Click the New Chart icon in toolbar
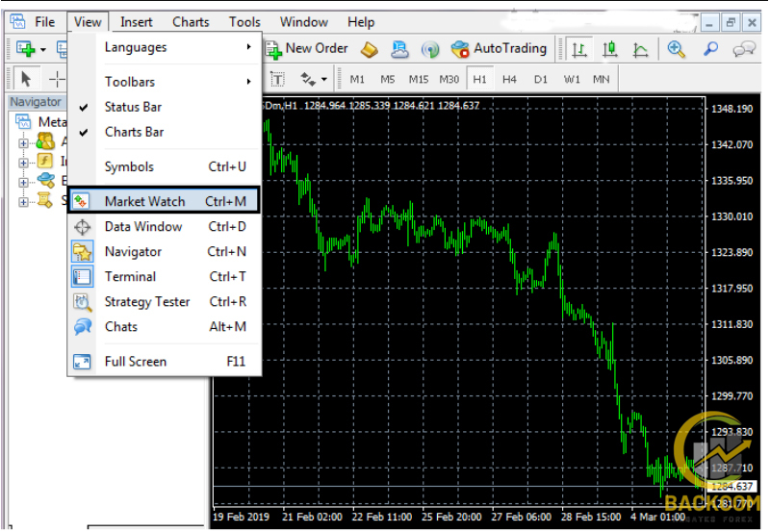This screenshot has width=770, height=532. (x=25, y=49)
